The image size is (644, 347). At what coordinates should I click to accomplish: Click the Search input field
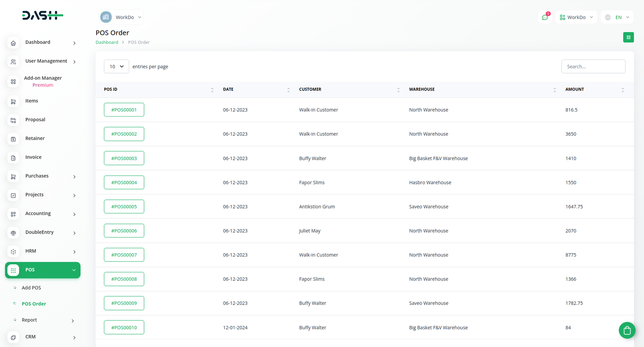click(x=593, y=67)
